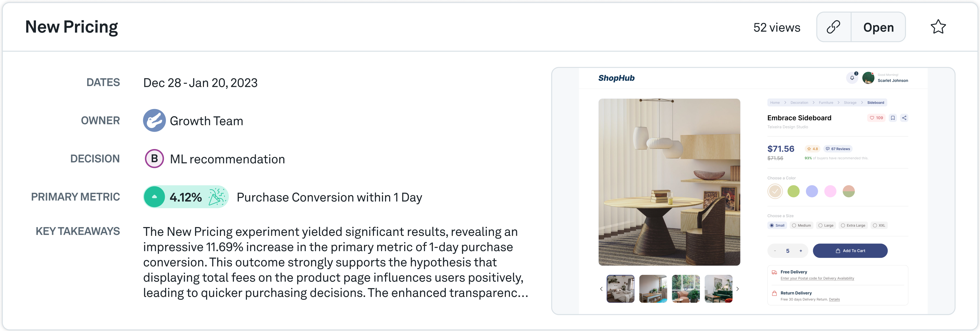
Task: Choose the XXL size radio option
Action: click(874, 226)
